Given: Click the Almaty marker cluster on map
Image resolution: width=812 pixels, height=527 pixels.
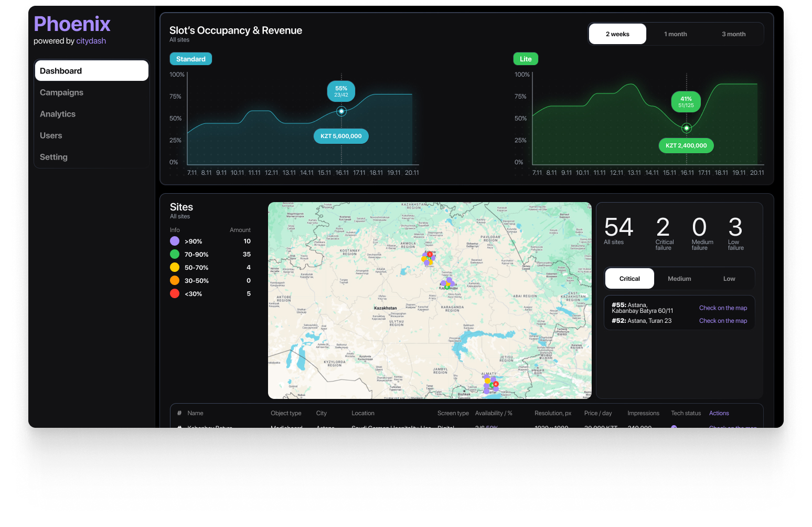Looking at the screenshot, I should coord(490,384).
